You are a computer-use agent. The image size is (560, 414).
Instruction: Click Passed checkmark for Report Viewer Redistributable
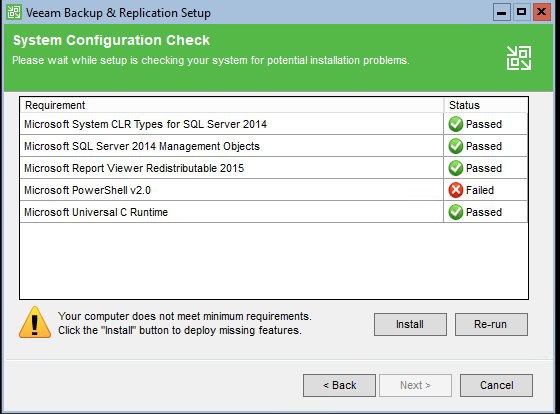[456, 168]
